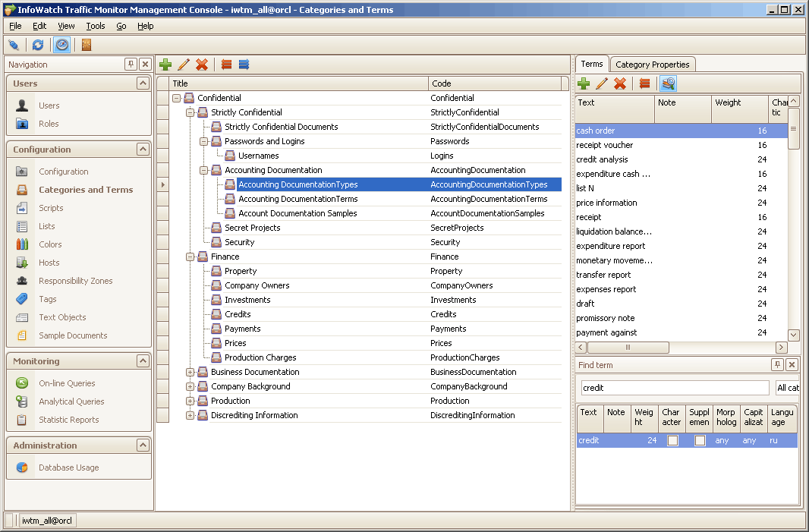Edit selected category with the pencil icon

coord(183,65)
